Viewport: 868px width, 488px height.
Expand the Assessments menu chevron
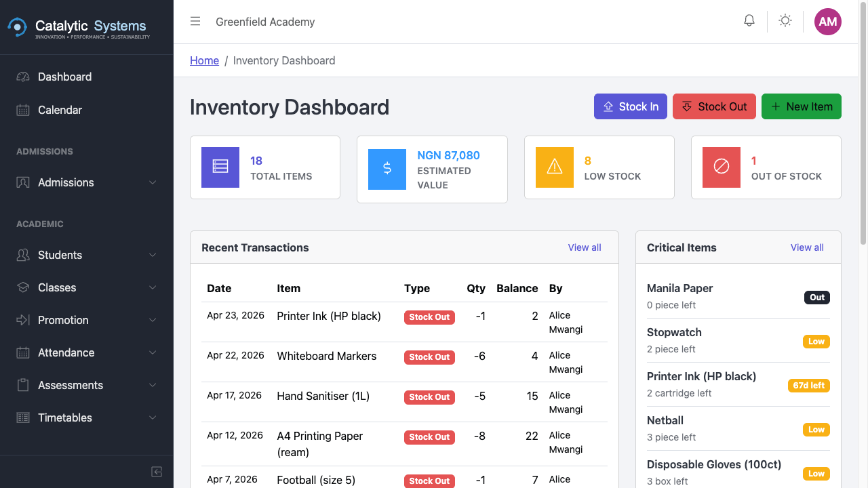(153, 385)
